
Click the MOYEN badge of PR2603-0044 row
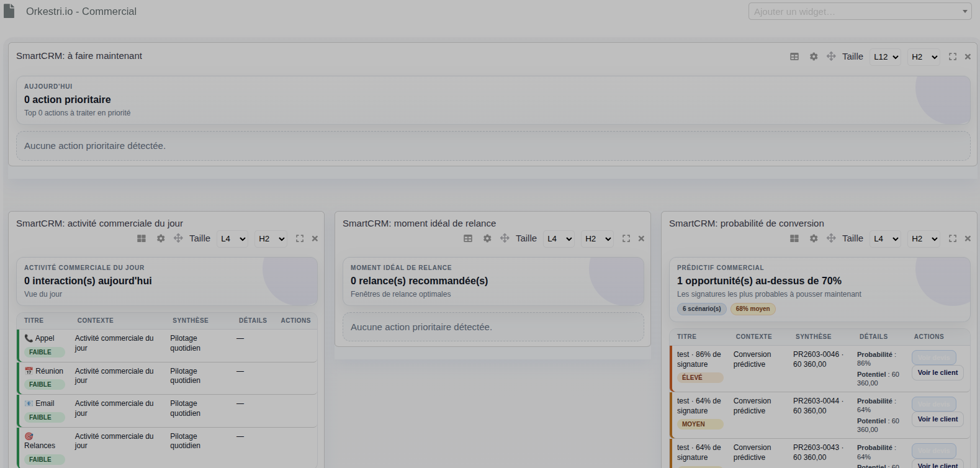700,424
